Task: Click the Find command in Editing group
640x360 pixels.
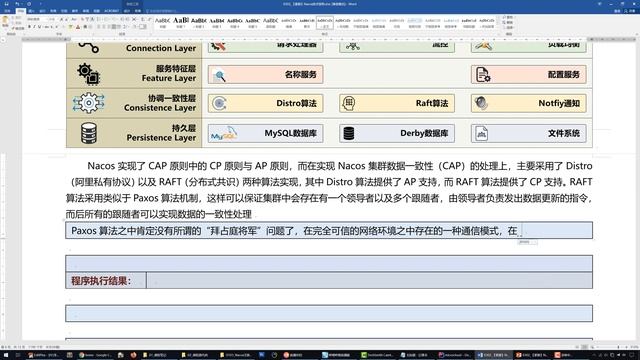Action: (509, 18)
